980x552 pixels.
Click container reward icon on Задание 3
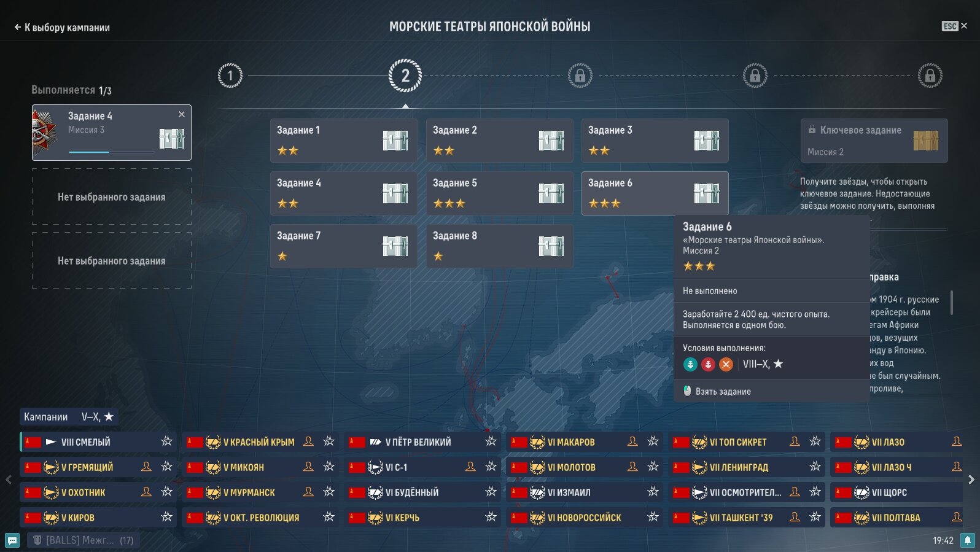coord(707,141)
